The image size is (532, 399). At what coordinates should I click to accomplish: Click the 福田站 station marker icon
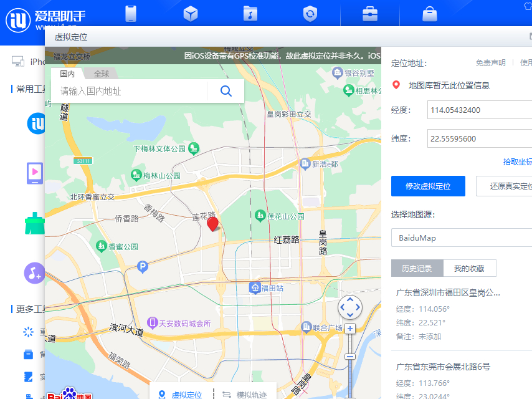[x=255, y=287]
